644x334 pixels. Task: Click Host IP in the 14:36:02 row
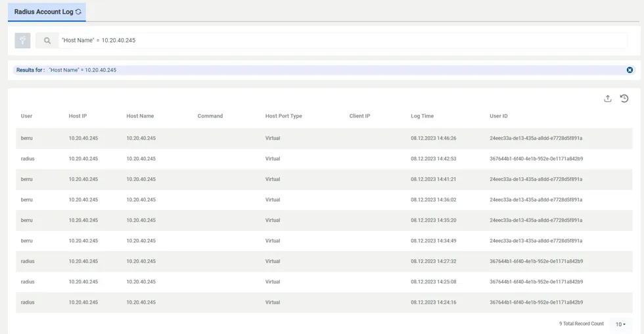pyautogui.click(x=83, y=200)
